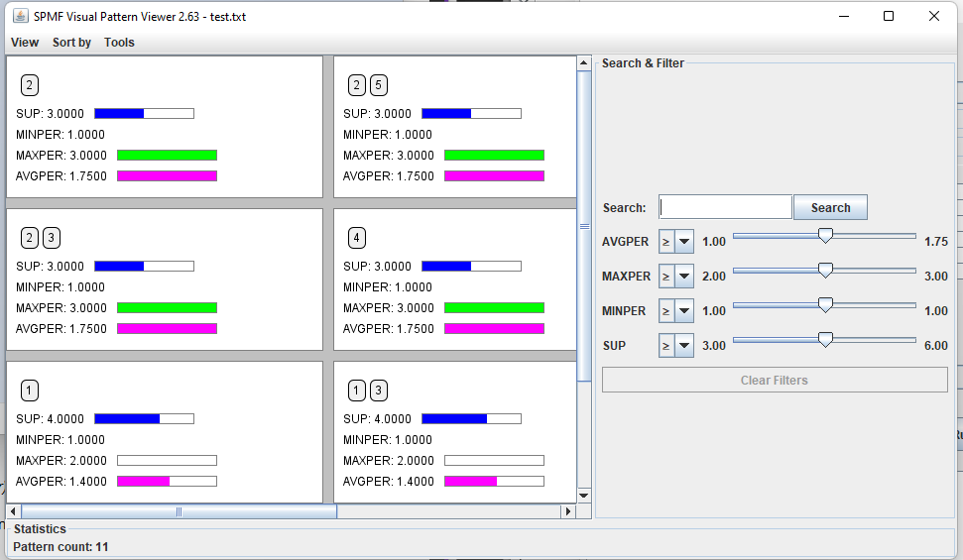Click item badge 3 in pattern {1, 3}

point(378,391)
